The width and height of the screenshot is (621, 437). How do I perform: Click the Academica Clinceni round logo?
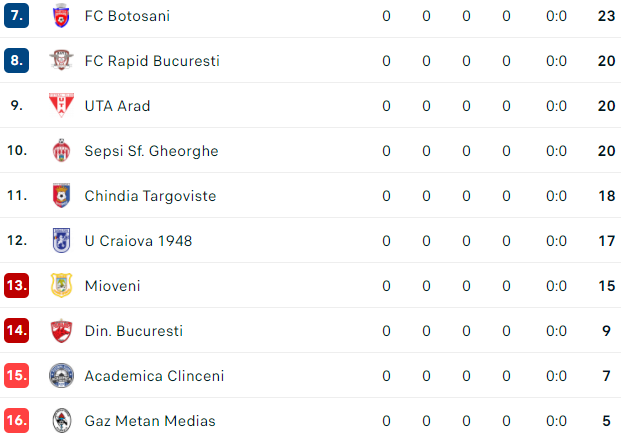tap(61, 375)
